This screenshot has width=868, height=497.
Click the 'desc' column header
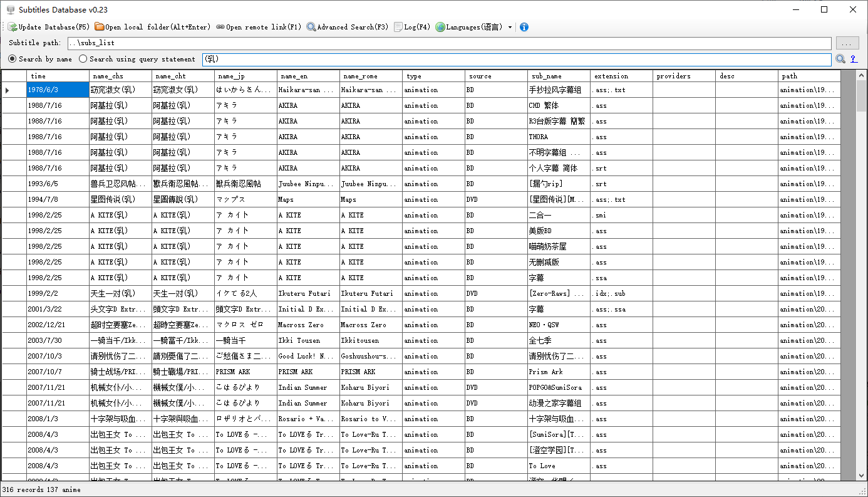click(x=747, y=76)
